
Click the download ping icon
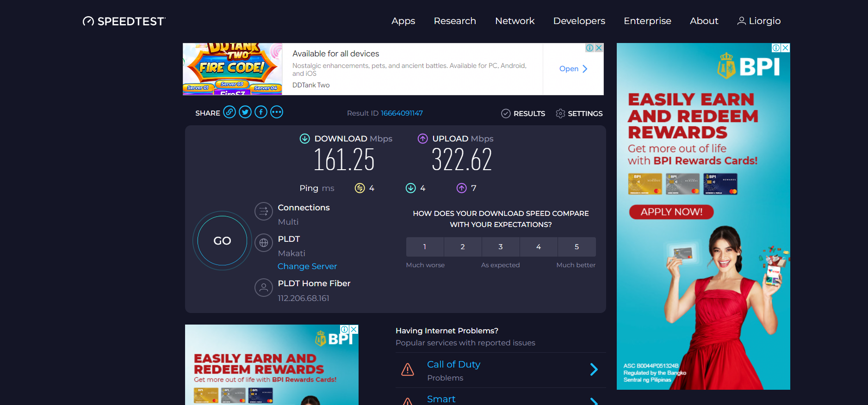coord(410,188)
